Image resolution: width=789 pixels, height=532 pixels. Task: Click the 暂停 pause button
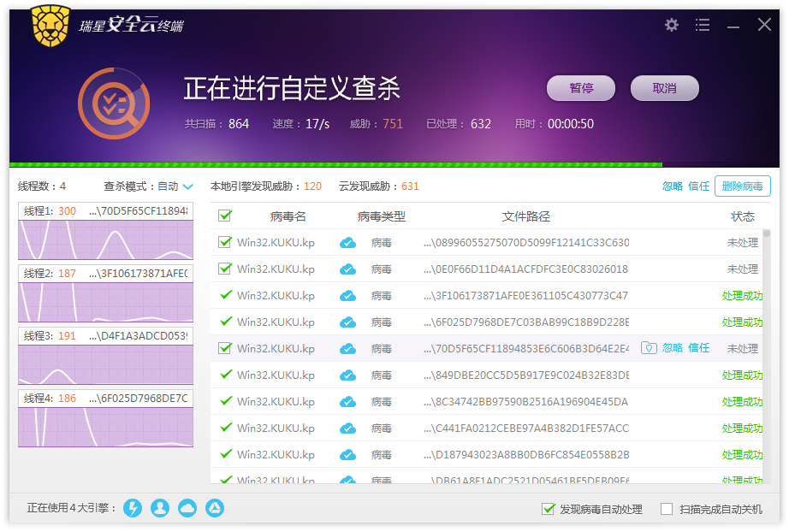tap(581, 88)
